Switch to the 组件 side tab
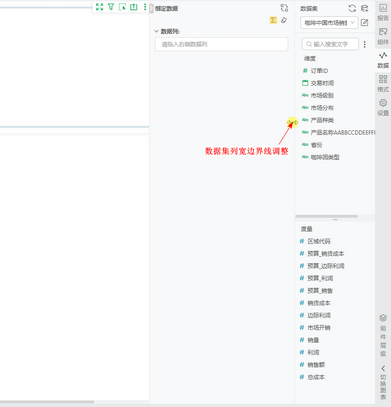This screenshot has height=407, width=391. 383,36
